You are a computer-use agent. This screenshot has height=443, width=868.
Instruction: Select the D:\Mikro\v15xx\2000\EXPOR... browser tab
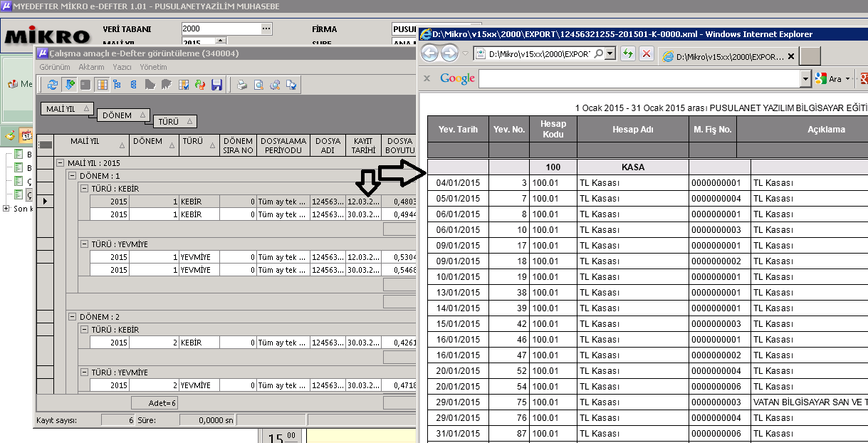[x=728, y=56]
